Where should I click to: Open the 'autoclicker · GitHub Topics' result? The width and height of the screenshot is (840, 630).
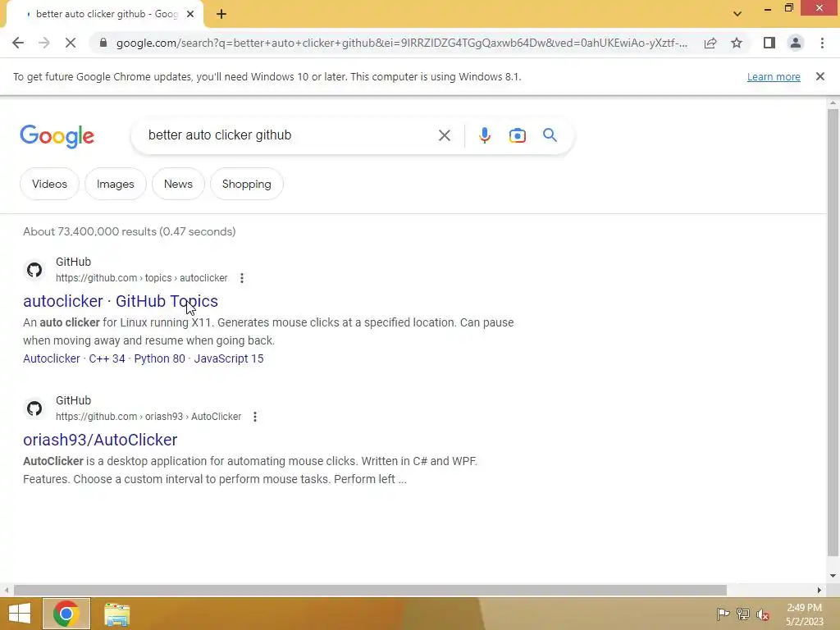pos(121,301)
